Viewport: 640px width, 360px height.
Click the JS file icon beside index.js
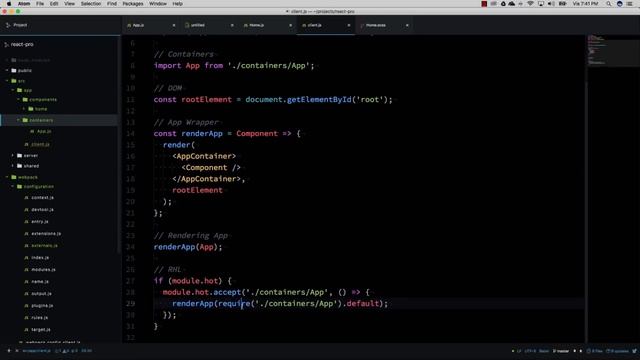coord(27,258)
